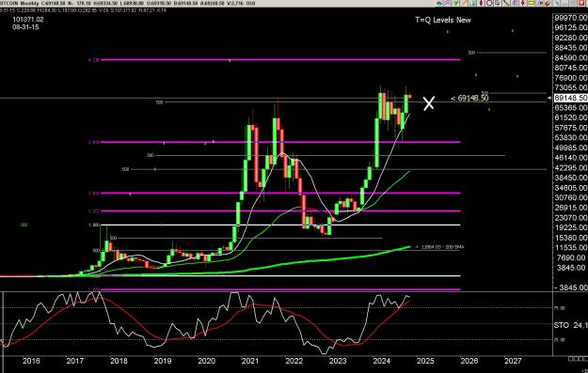Viewport: 588px width, 373px height.
Task: Click the 99970.00 price axis label
Action: [x=571, y=18]
